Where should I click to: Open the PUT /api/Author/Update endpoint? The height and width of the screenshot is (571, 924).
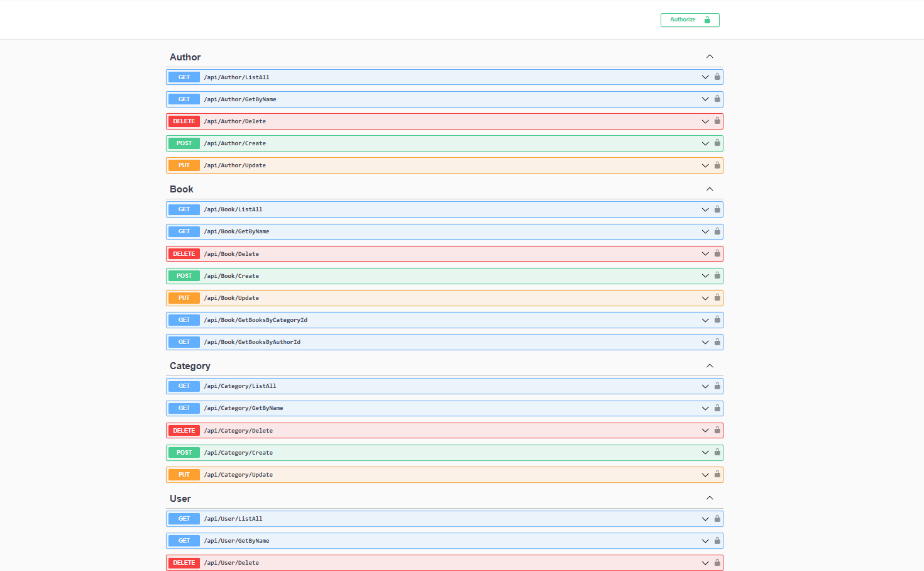point(440,165)
